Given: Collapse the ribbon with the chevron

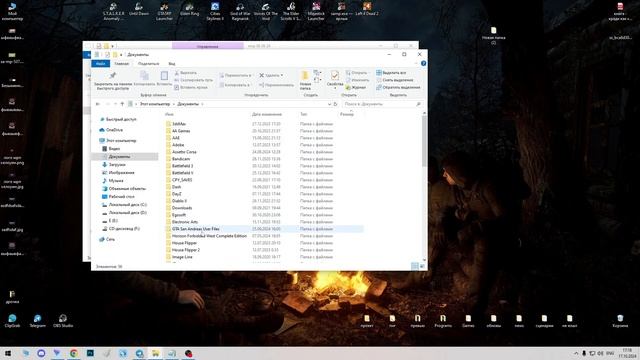Looking at the screenshot, I should (x=416, y=64).
